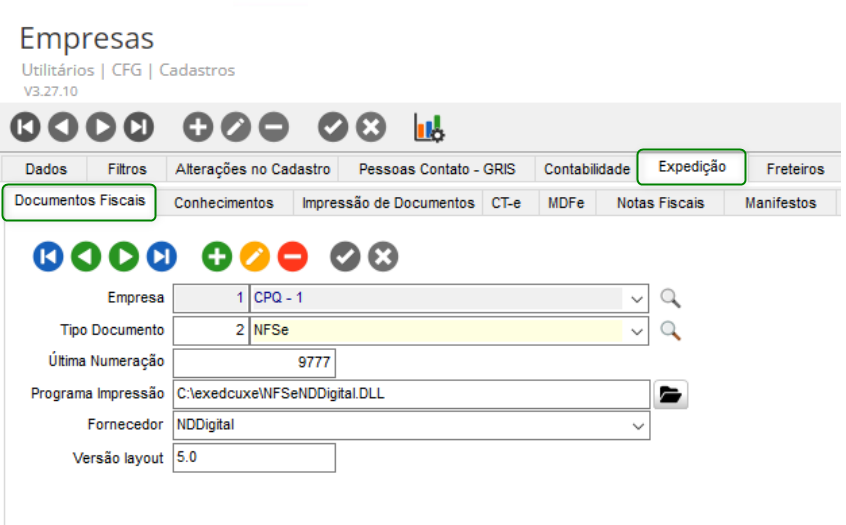The height and width of the screenshot is (525, 846).
Task: Expand the Empresa dropdown
Action: tap(638, 298)
